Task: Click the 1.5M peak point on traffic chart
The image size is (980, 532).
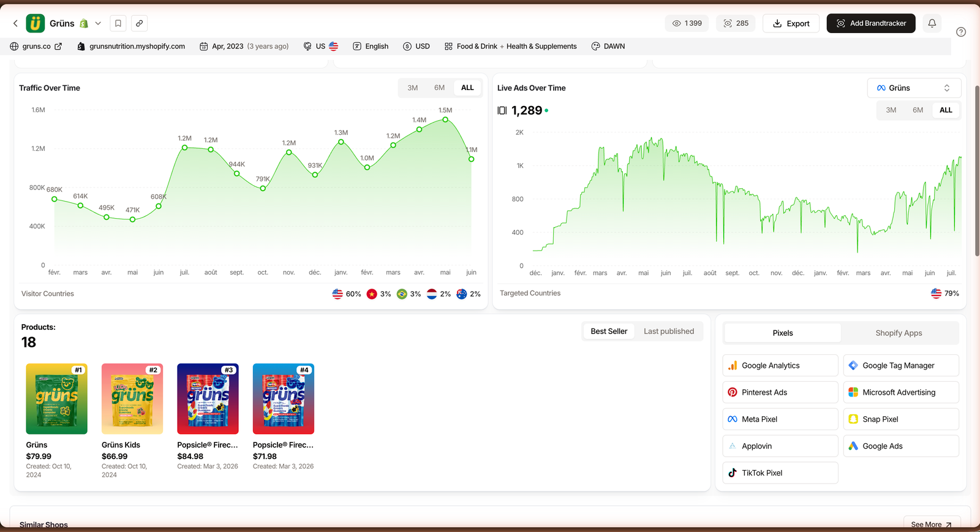Action: pyautogui.click(x=445, y=120)
